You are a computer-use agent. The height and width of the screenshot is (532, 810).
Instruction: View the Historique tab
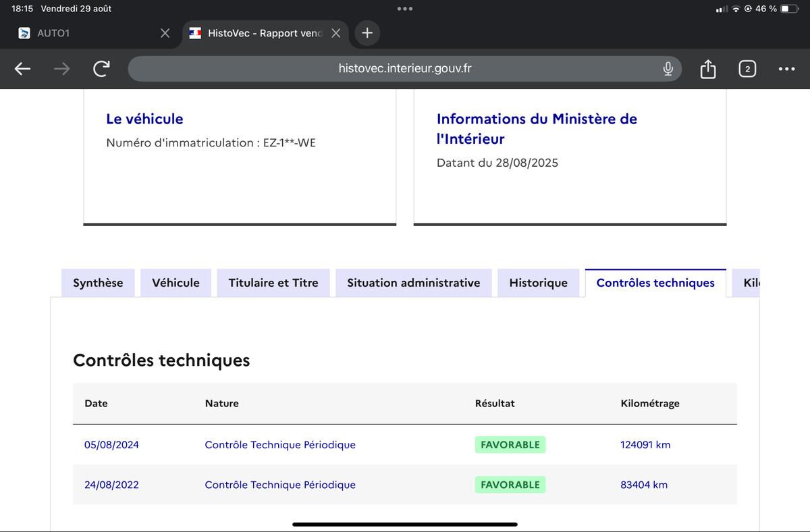[x=538, y=283]
